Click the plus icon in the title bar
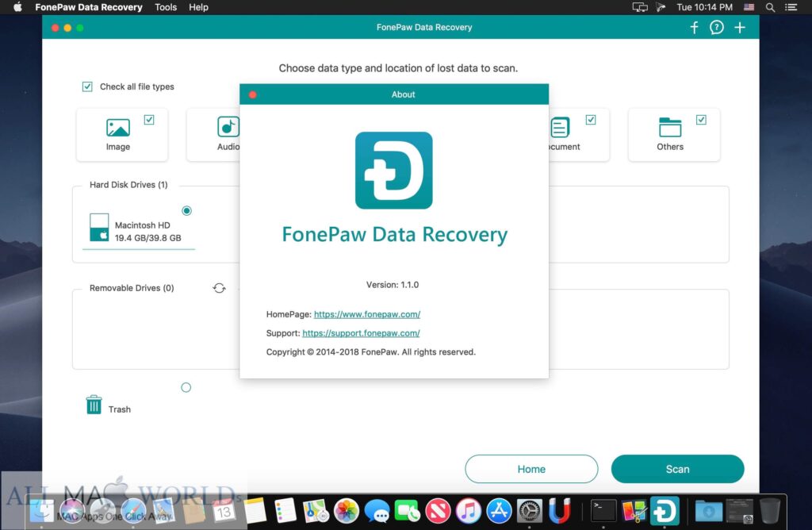 (740, 28)
